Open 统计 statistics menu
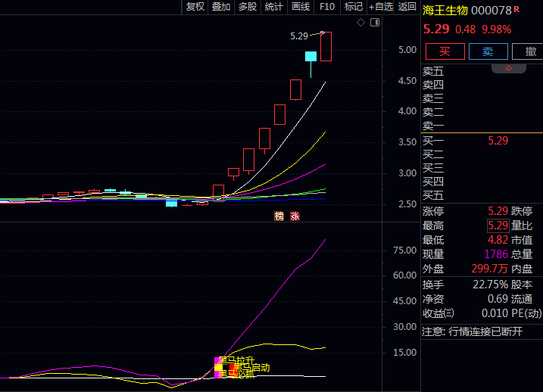Image resolution: width=543 pixels, height=392 pixels. point(274,7)
